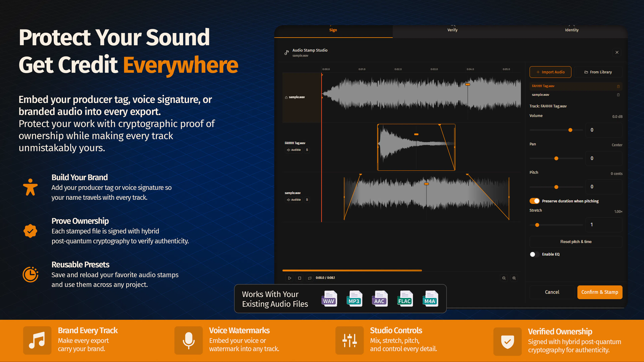The height and width of the screenshot is (362, 644).
Task: Solo the FAHHH Tag.wav track
Action: tap(307, 150)
